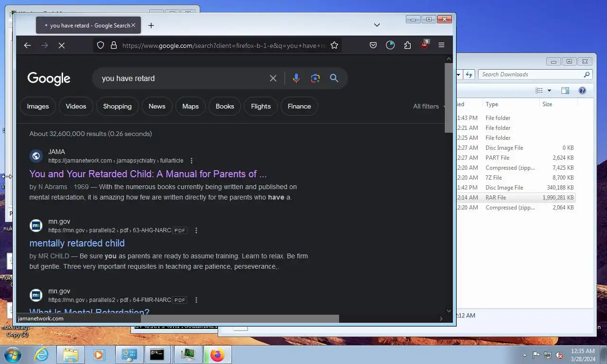
Task: Click the Google logo
Action: 49,79
